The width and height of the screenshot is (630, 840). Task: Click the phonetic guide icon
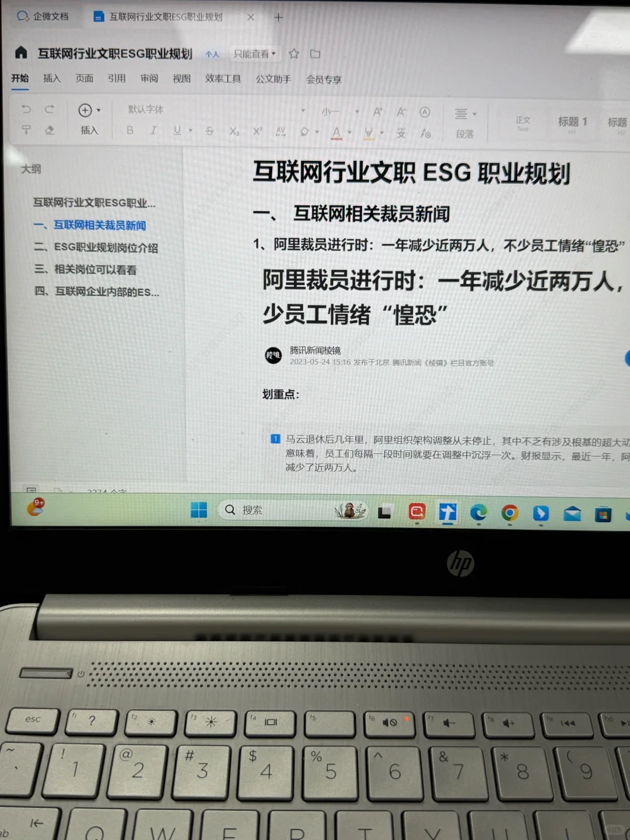tap(401, 134)
